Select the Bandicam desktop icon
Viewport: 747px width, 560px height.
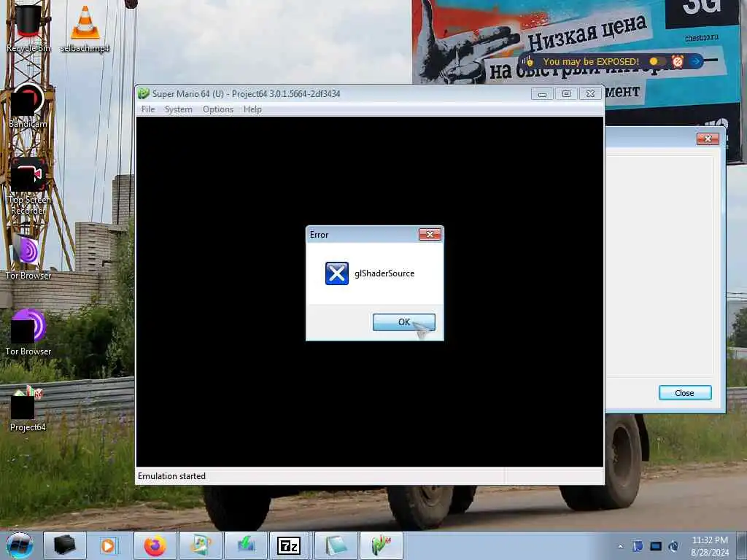[x=28, y=106]
